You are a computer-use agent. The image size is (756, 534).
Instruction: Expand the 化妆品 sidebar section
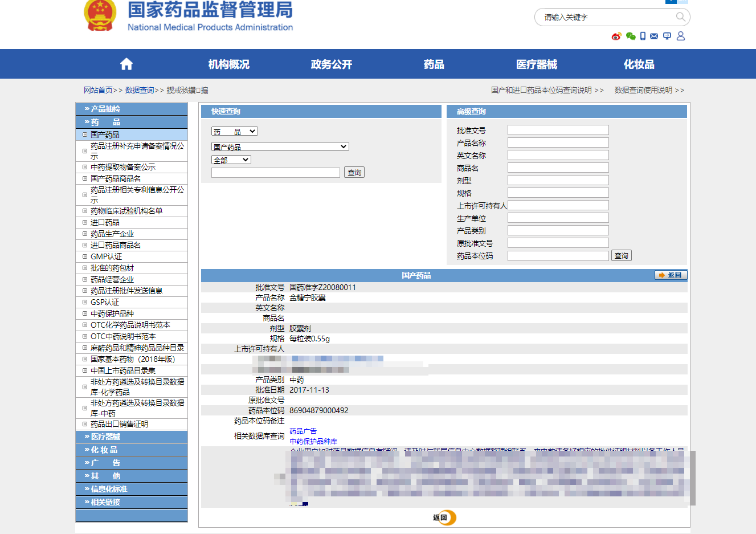click(132, 449)
